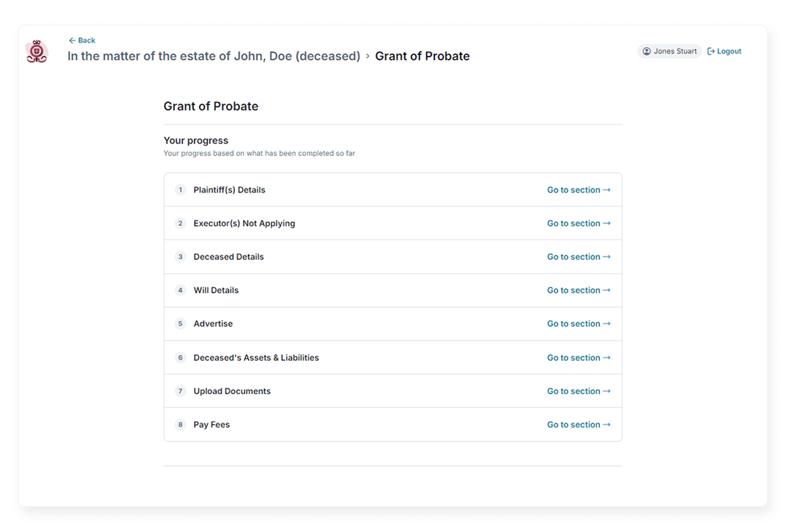Screen dimensions: 785x532
Task: Select the Pay Fees row title
Action: coord(211,425)
